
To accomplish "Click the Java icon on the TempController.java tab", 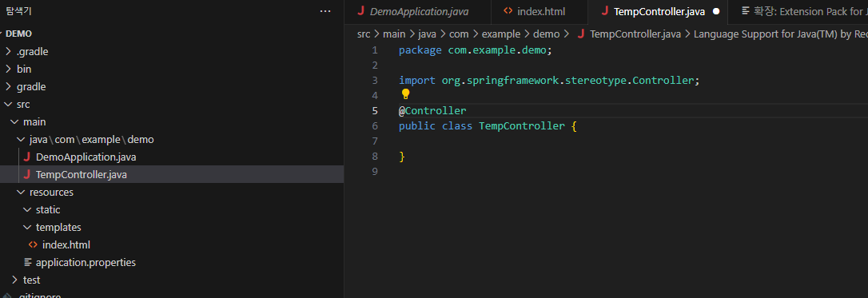I will click(x=605, y=11).
